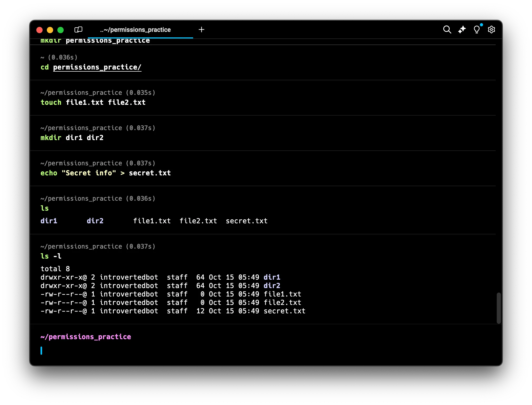Viewport: 532px width, 405px height.
Task: Open Warp AI sparkles icon
Action: point(462,29)
